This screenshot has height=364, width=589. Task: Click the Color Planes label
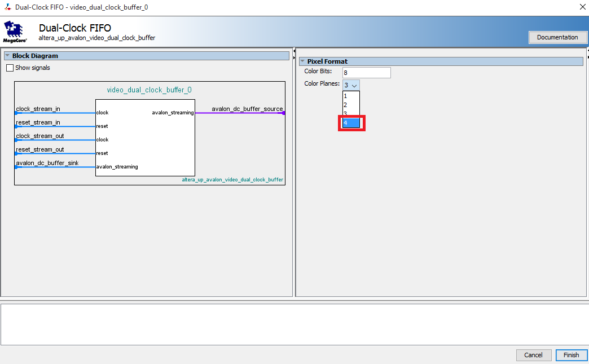(x=322, y=84)
